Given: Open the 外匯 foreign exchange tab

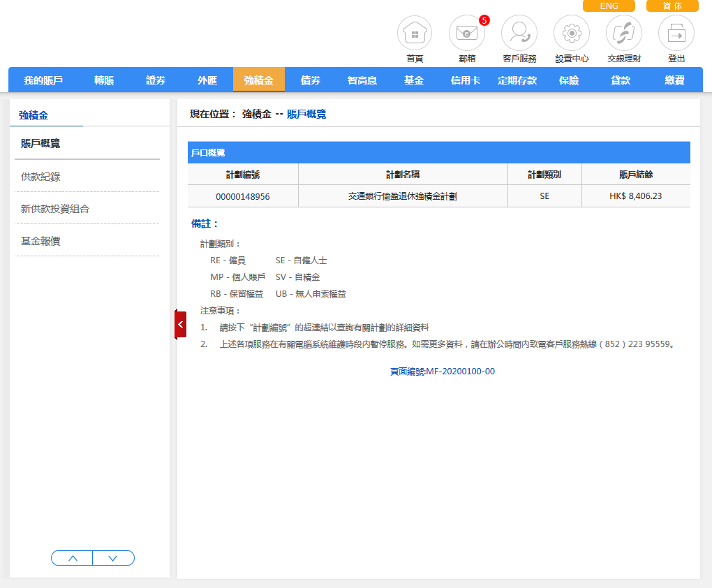Looking at the screenshot, I should click(207, 80).
